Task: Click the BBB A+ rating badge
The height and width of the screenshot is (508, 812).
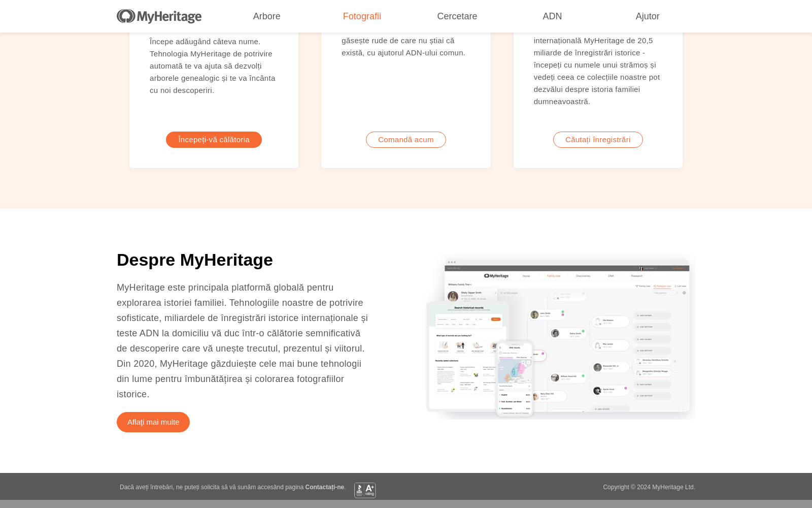Action: pyautogui.click(x=365, y=490)
